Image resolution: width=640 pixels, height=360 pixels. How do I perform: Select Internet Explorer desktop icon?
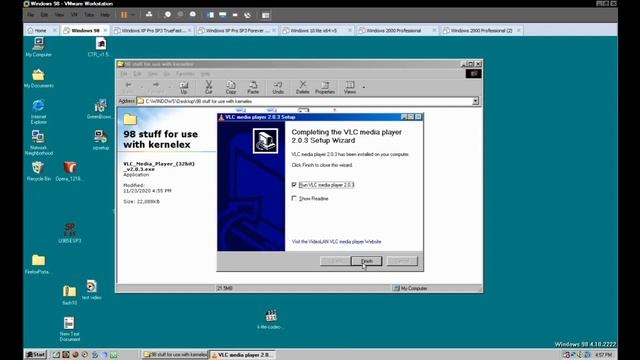pyautogui.click(x=38, y=111)
